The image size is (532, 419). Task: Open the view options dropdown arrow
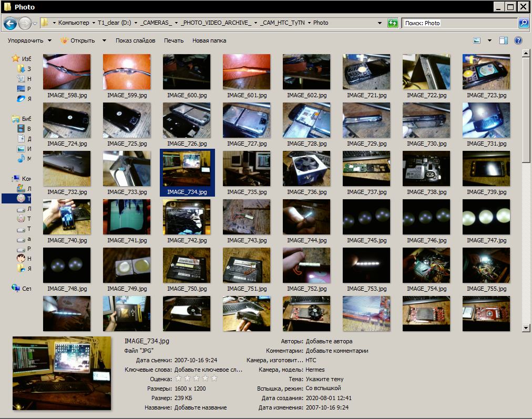(489, 40)
